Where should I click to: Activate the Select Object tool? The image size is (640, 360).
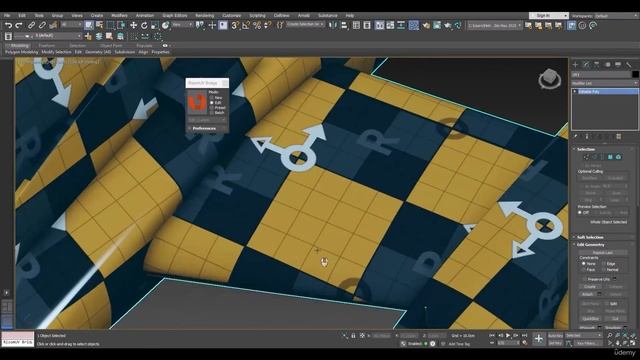point(89,25)
